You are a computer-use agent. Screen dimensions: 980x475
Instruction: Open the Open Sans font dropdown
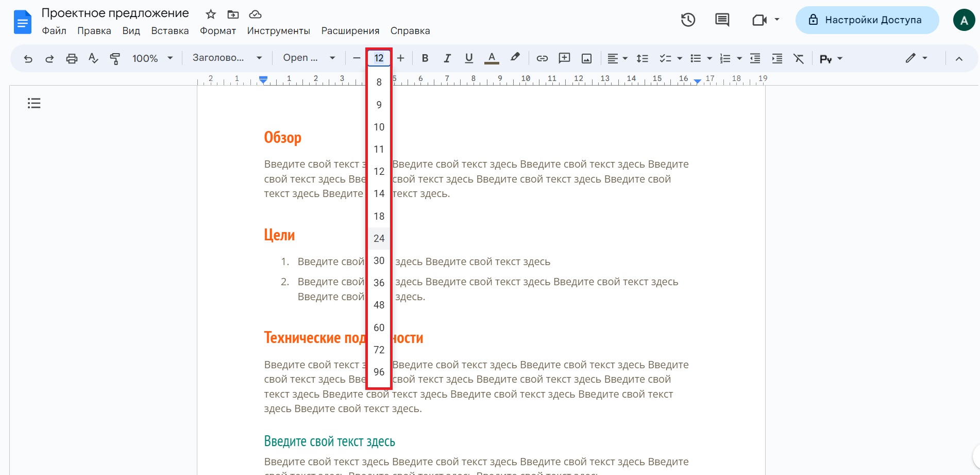point(309,58)
